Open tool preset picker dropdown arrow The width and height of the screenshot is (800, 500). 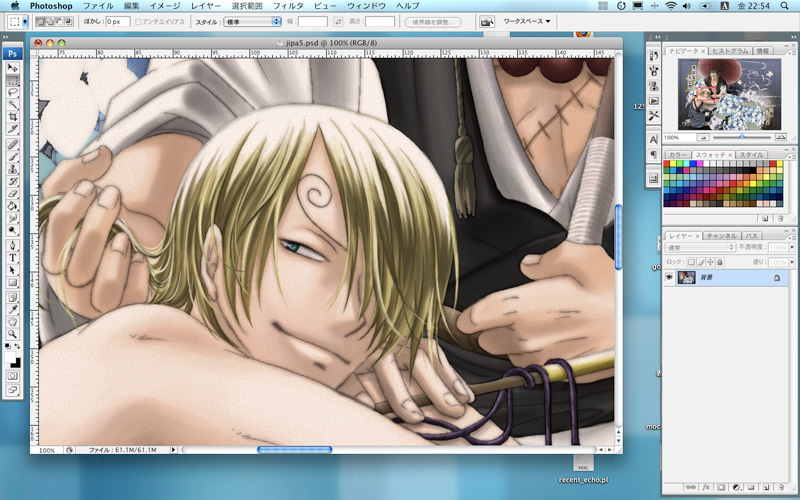(25, 22)
